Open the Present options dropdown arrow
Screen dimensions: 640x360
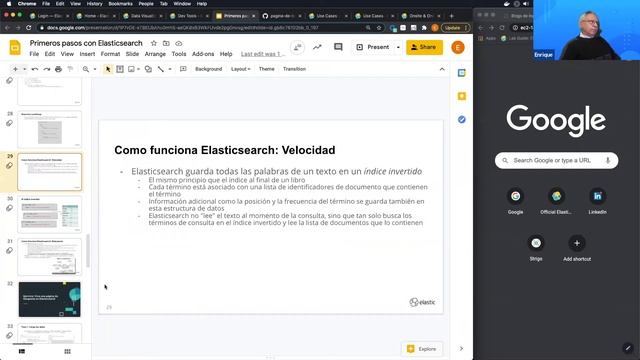coord(398,47)
